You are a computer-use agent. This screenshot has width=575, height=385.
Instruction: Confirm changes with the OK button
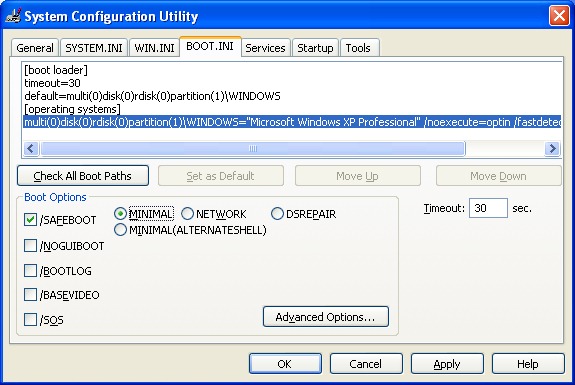[285, 363]
